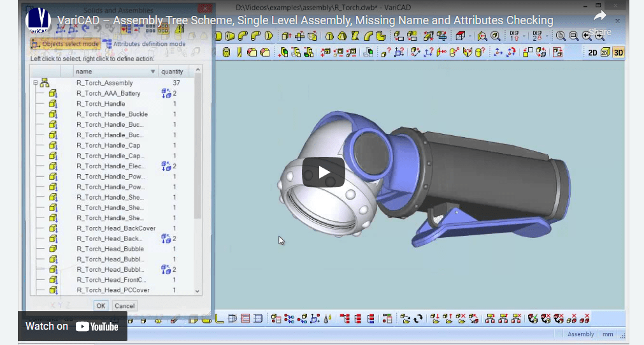Click the Assembly indicator in status bar
Image resolution: width=644 pixels, height=345 pixels.
click(581, 334)
